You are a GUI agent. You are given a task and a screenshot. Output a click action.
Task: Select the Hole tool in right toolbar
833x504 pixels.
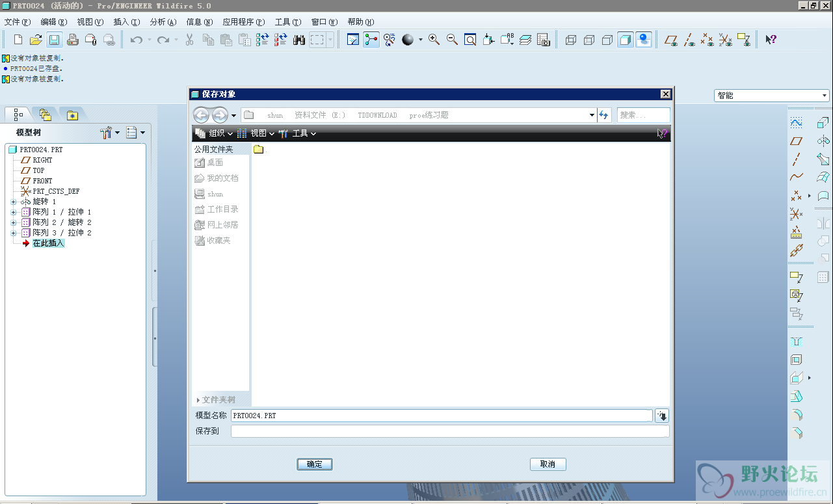(x=796, y=341)
